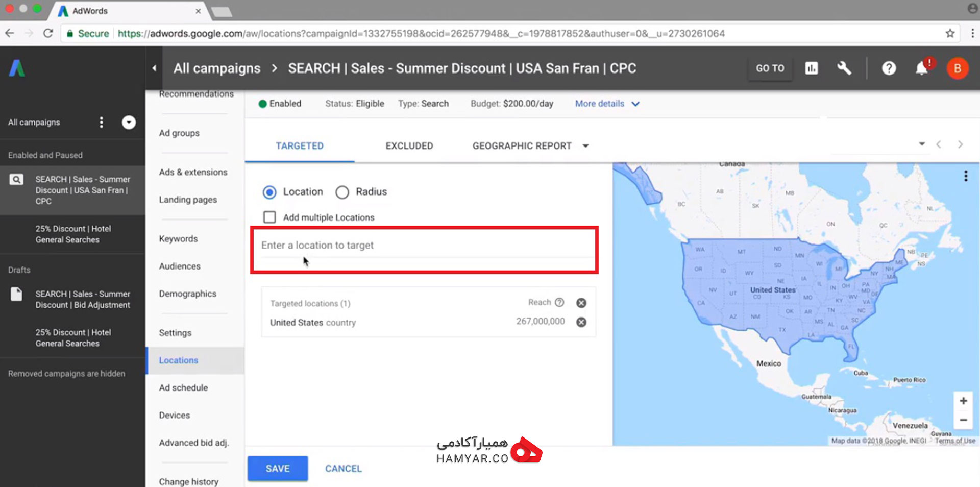Click the AdWords browser tab
This screenshot has width=980, height=487.
coord(130,11)
